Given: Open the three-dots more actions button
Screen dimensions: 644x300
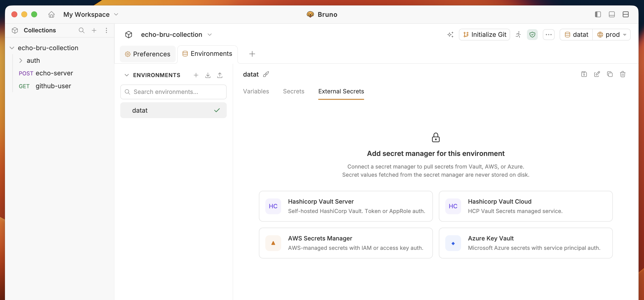Looking at the screenshot, I should pyautogui.click(x=548, y=35).
